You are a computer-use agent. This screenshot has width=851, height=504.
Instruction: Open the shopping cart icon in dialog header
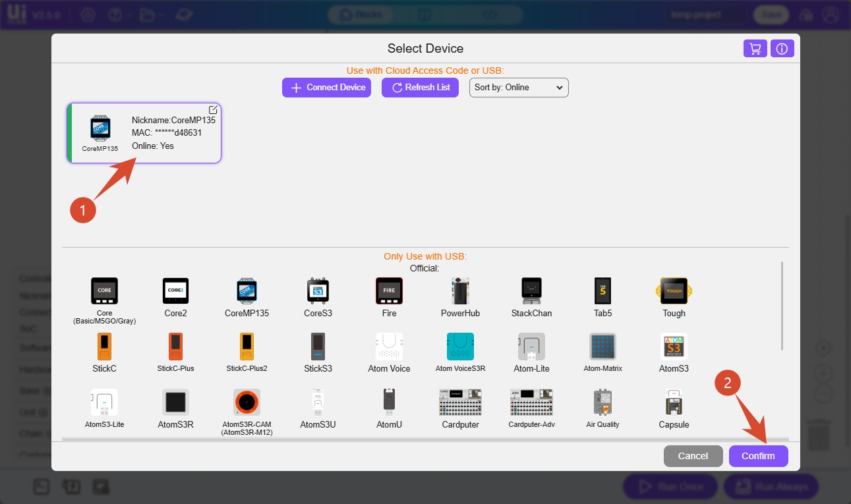[755, 49]
